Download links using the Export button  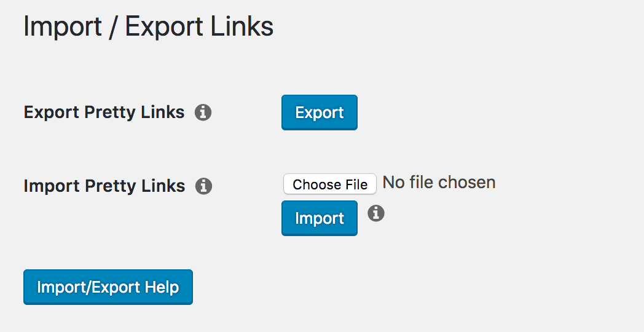click(x=320, y=113)
